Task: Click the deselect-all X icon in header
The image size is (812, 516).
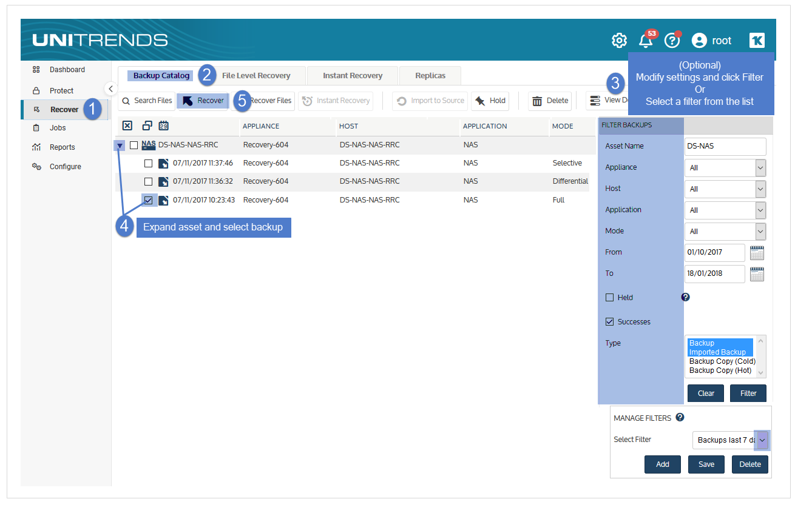Action: tap(127, 126)
